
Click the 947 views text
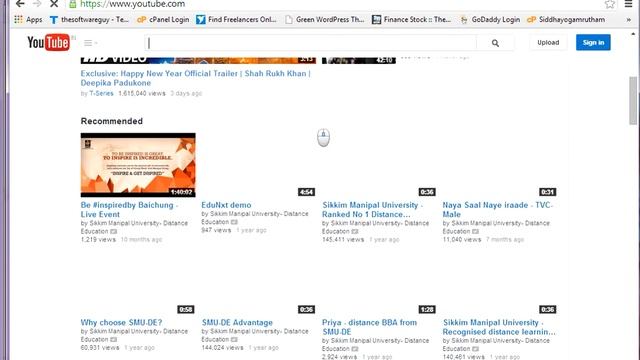(x=216, y=230)
